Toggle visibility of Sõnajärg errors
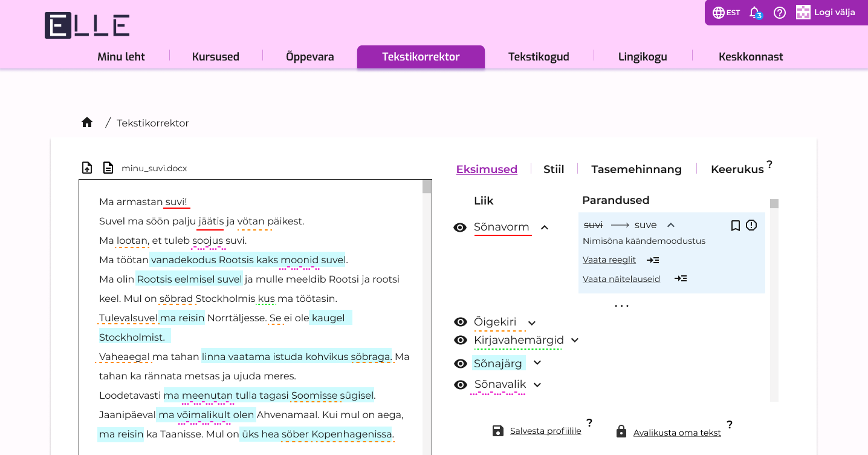 click(x=461, y=364)
